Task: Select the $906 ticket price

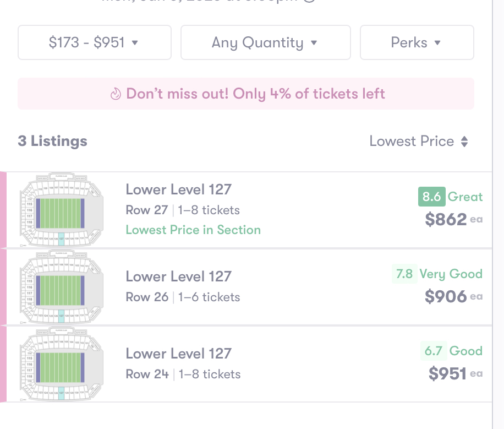Action: tap(446, 297)
